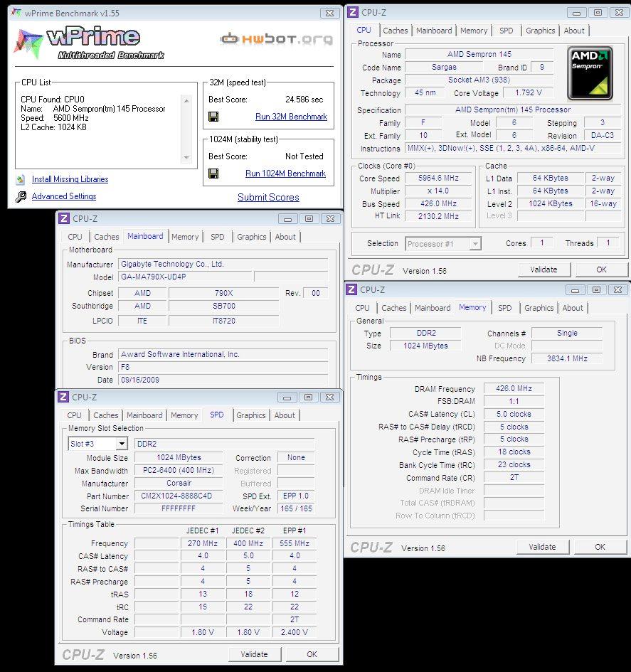This screenshot has width=631, height=672.
Task: Click Validate in CPU-Z CPU window
Action: (544, 270)
